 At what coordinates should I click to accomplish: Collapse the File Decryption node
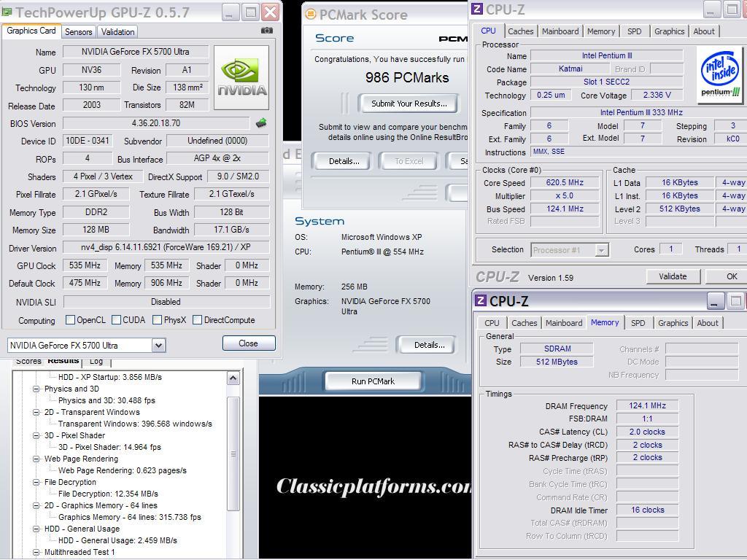point(36,482)
